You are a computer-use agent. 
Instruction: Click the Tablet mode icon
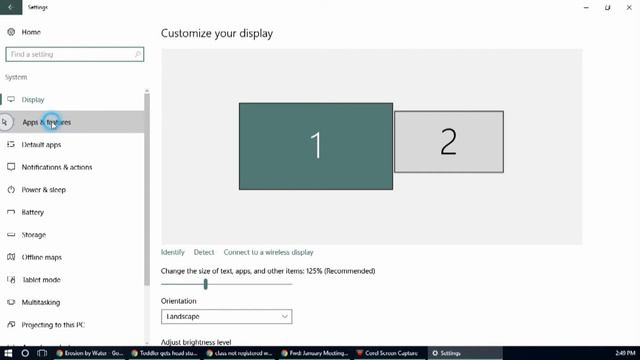[x=11, y=280]
